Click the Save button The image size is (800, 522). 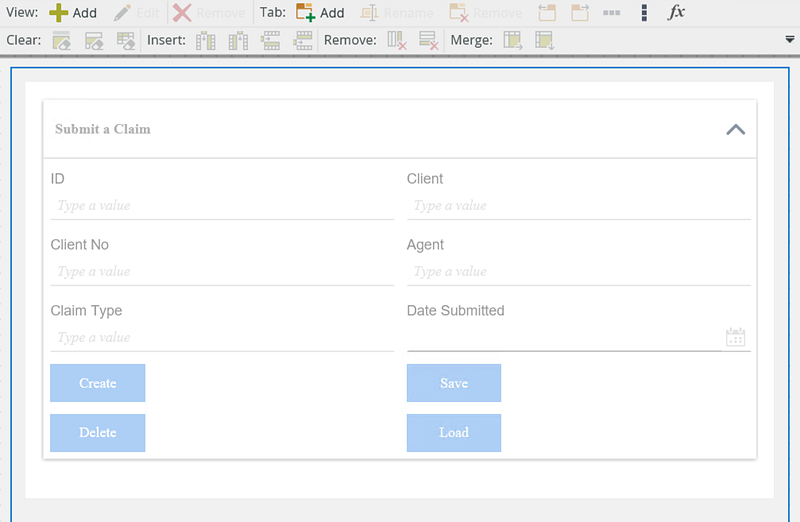(x=454, y=383)
